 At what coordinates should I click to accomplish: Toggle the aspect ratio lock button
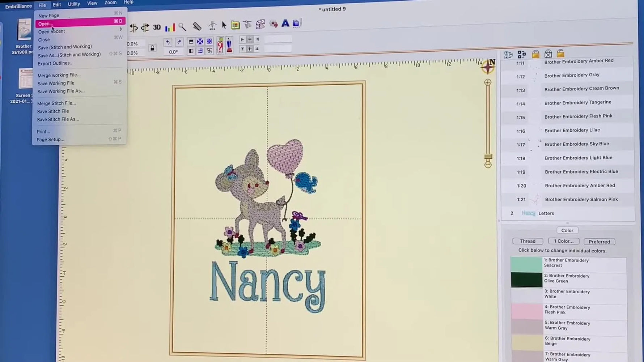(x=152, y=48)
